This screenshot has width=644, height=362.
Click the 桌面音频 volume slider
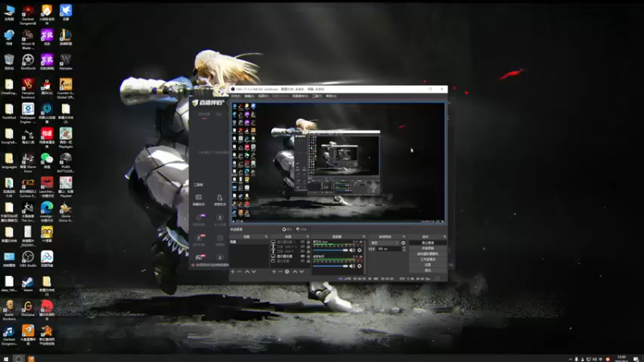[331, 266]
